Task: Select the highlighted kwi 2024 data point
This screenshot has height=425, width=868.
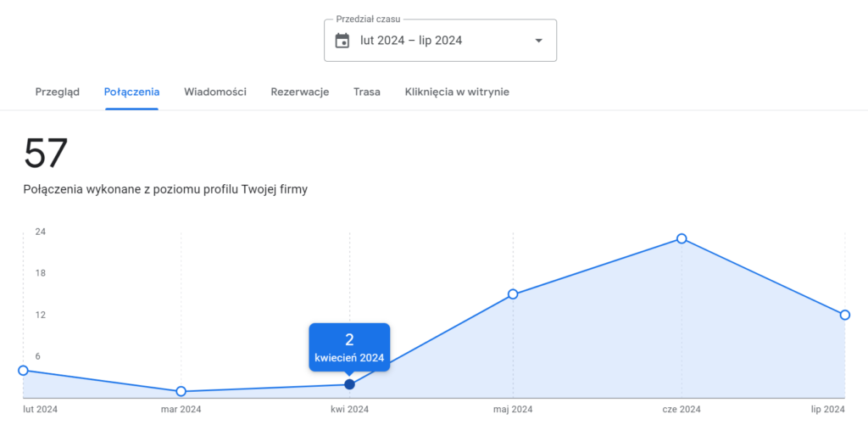Action: click(349, 384)
